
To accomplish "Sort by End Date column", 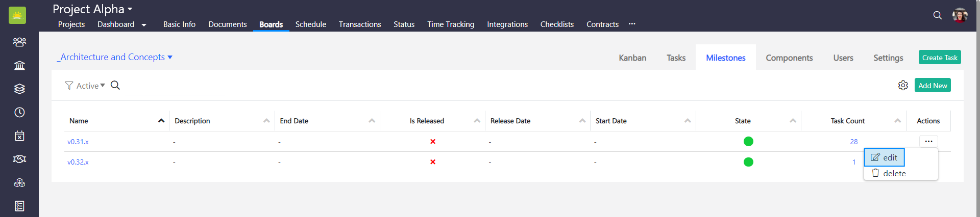I will click(372, 121).
